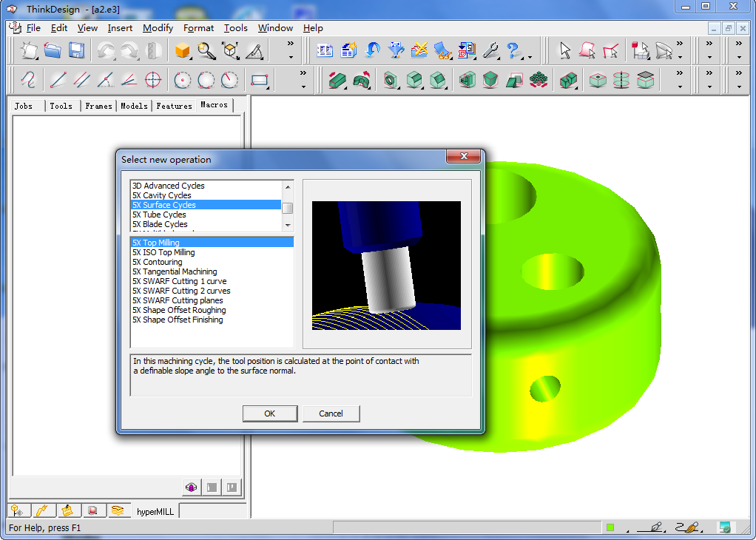Screen dimensions: 756x540
Task: Click the red cube icon tab at bottom
Action: point(92,510)
